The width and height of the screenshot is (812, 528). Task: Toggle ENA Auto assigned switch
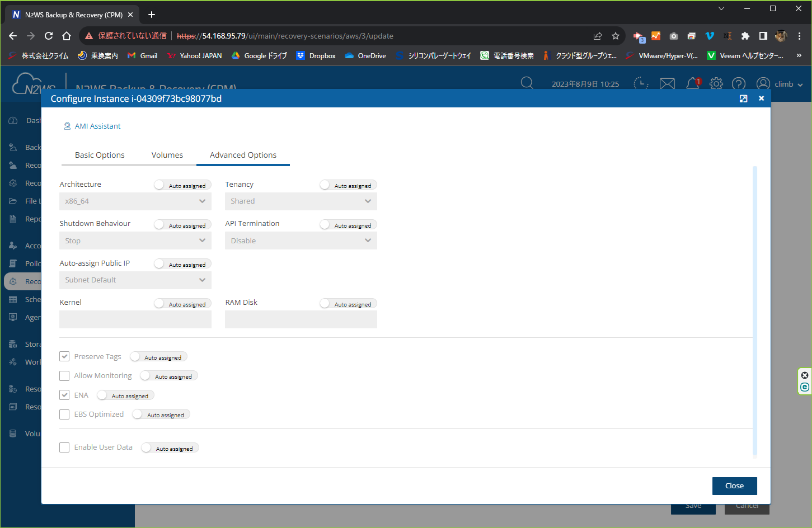125,395
